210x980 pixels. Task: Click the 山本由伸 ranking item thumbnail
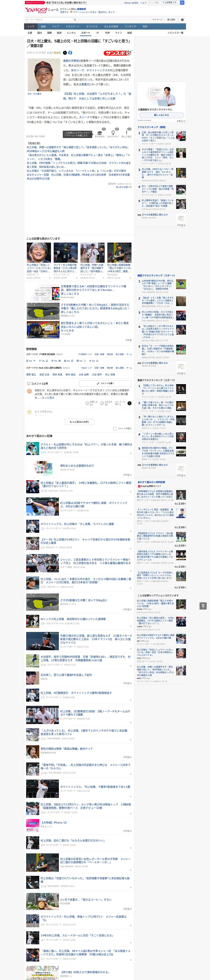click(x=181, y=285)
